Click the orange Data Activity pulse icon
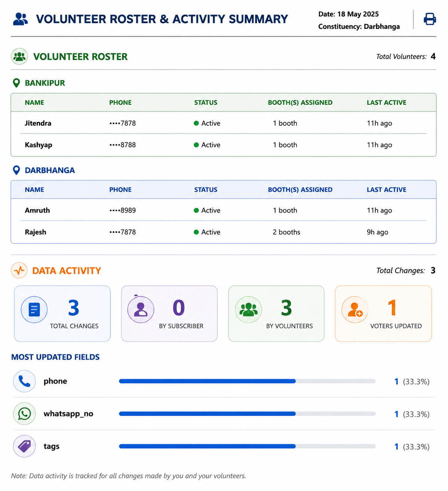 [19, 270]
